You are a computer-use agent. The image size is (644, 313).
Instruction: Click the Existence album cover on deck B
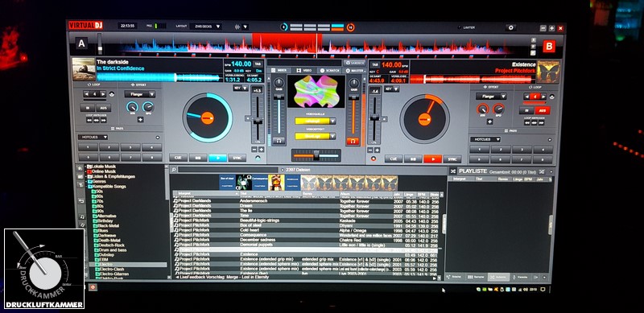(548, 72)
